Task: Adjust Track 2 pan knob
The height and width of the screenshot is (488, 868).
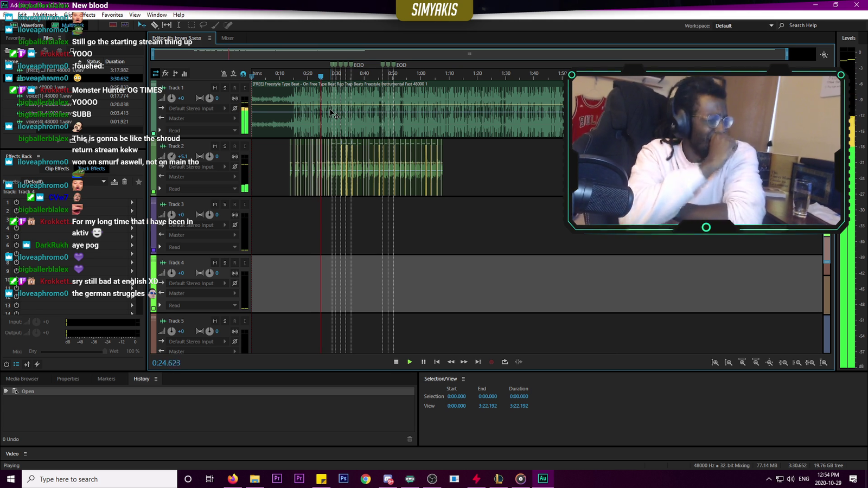Action: tap(209, 156)
